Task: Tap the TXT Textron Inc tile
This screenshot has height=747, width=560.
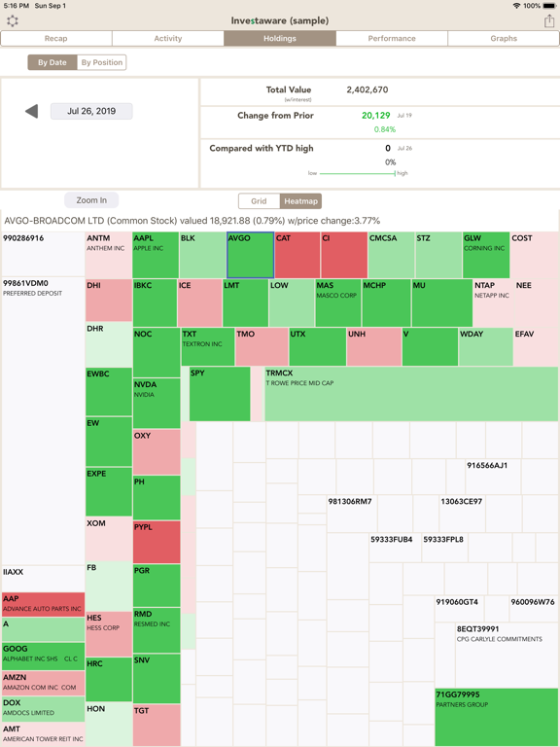Action: 208,347
